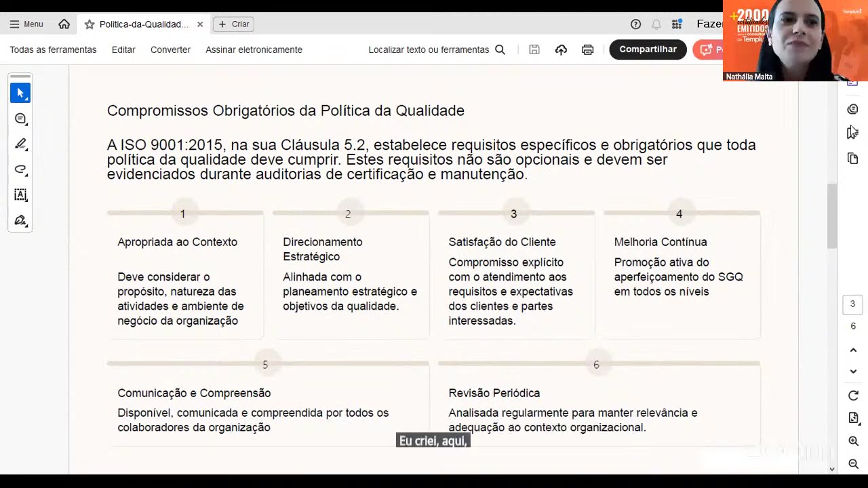Click the vertical scrollbar thumb
The height and width of the screenshot is (488, 868).
[832, 216]
